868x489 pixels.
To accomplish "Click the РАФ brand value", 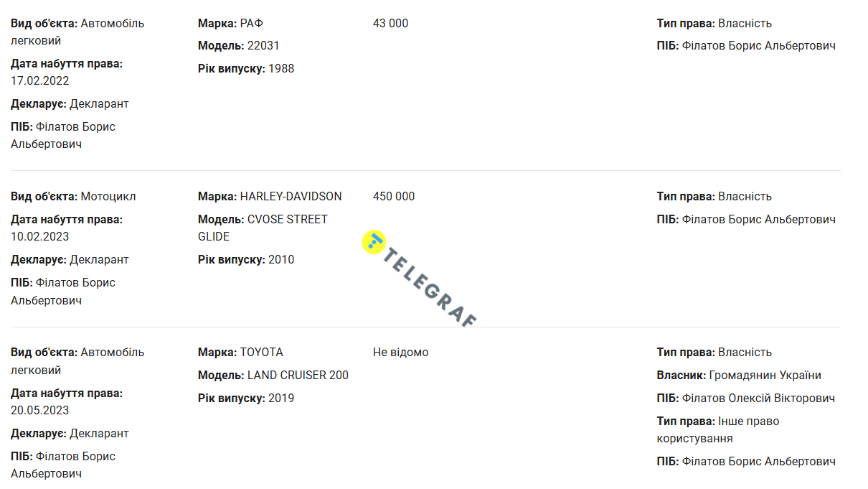I will (251, 24).
